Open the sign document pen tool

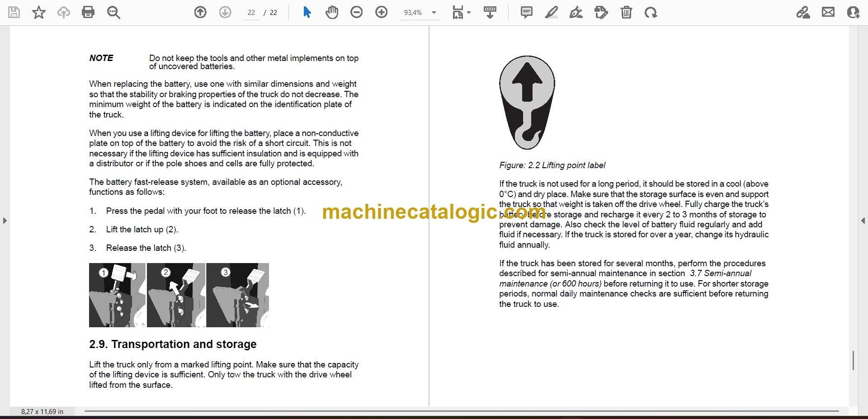click(x=576, y=12)
